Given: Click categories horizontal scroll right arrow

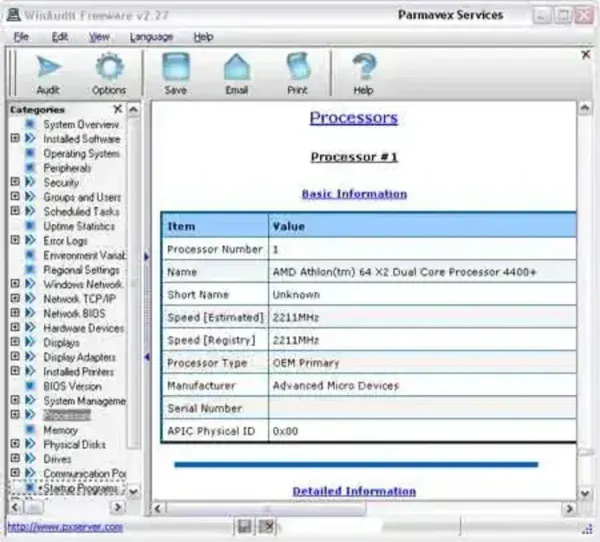Looking at the screenshot, I should pyautogui.click(x=117, y=508).
